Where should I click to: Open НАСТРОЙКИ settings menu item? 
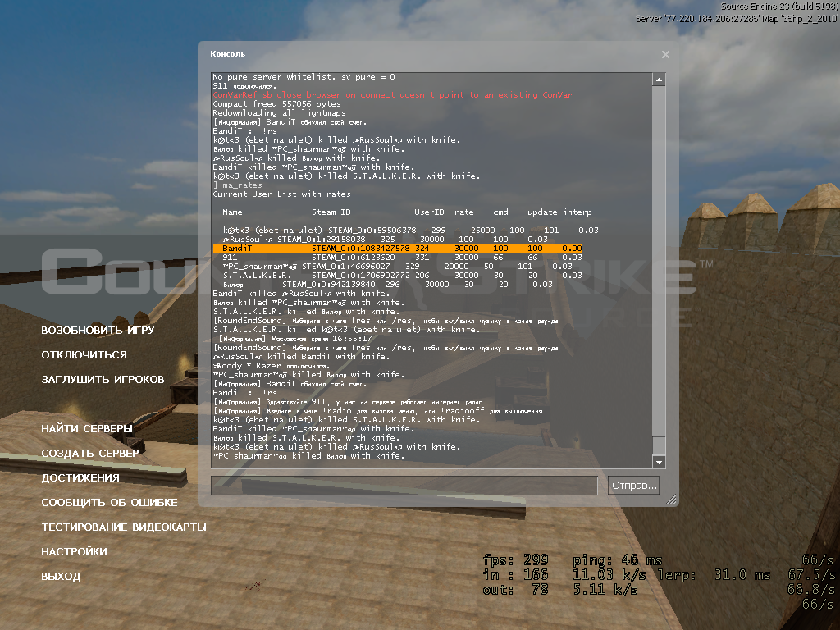point(74,552)
